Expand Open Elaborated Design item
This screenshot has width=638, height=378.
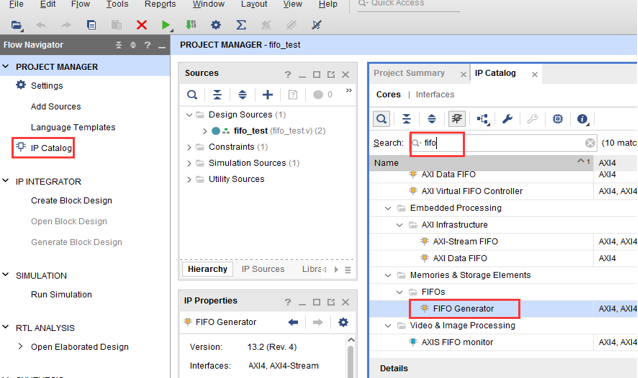point(20,347)
